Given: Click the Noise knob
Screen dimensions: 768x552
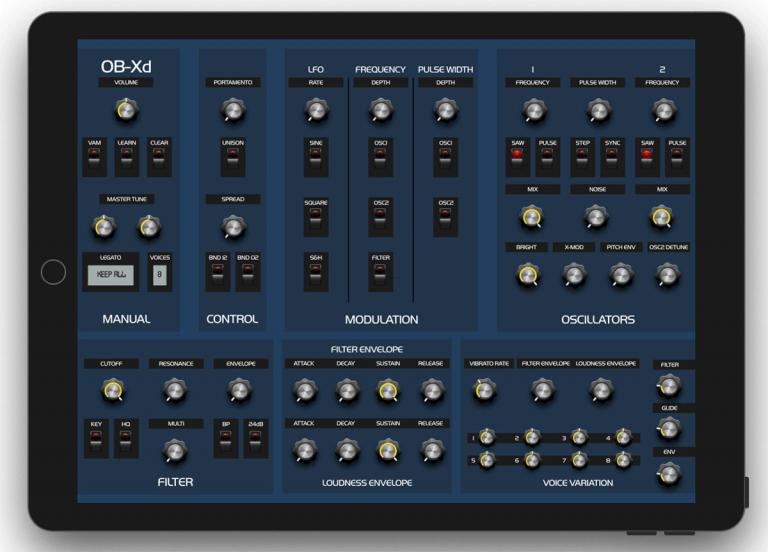Looking at the screenshot, I should 596,217.
